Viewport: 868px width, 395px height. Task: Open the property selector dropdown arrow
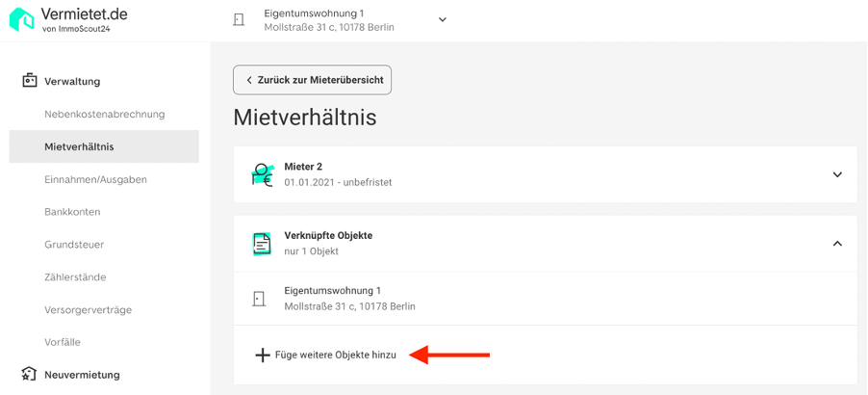[x=443, y=19]
